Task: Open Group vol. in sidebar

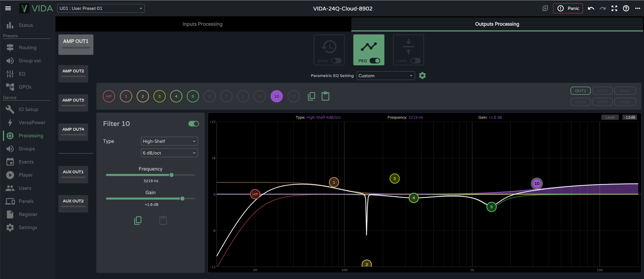Action: point(27,61)
